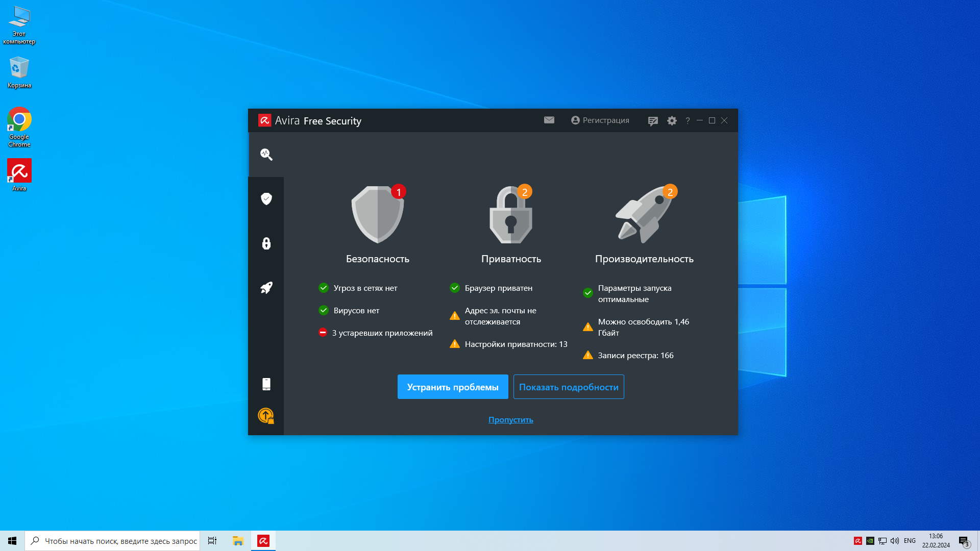Open Avira settings gear
Viewport: 980px width, 551px height.
pos(672,121)
